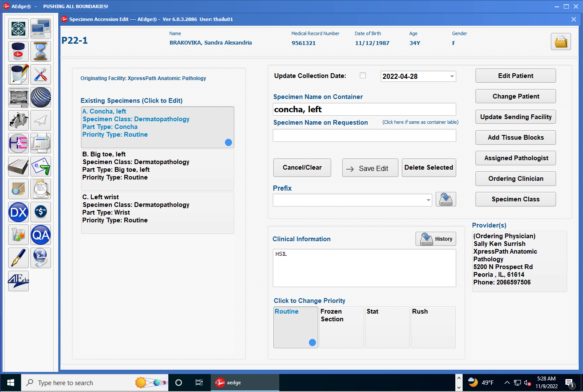583x392 pixels.
Task: Open the specimen cup with pencil icon
Action: tap(18, 75)
